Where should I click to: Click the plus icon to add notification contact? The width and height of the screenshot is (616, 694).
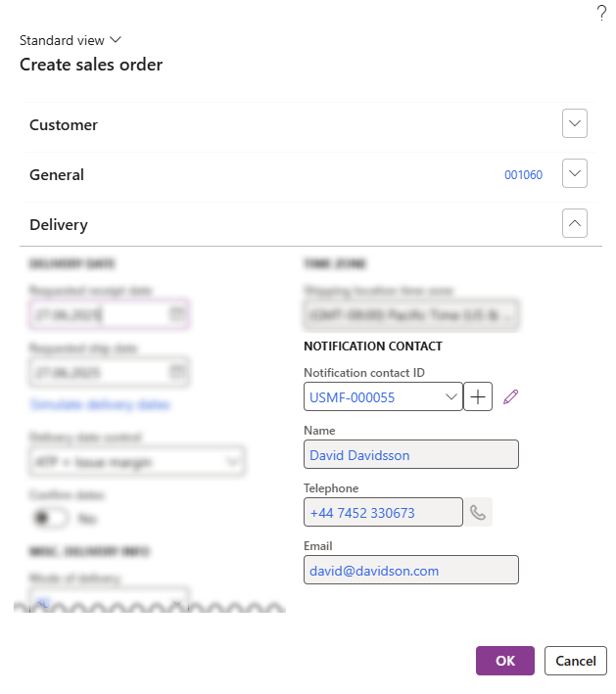tap(478, 396)
